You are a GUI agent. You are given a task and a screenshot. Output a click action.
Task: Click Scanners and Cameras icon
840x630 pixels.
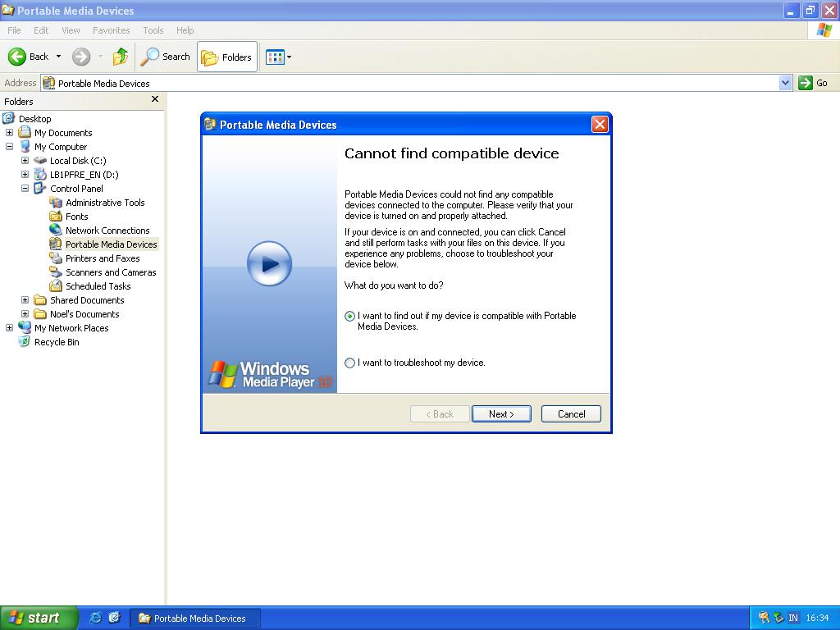(x=56, y=272)
